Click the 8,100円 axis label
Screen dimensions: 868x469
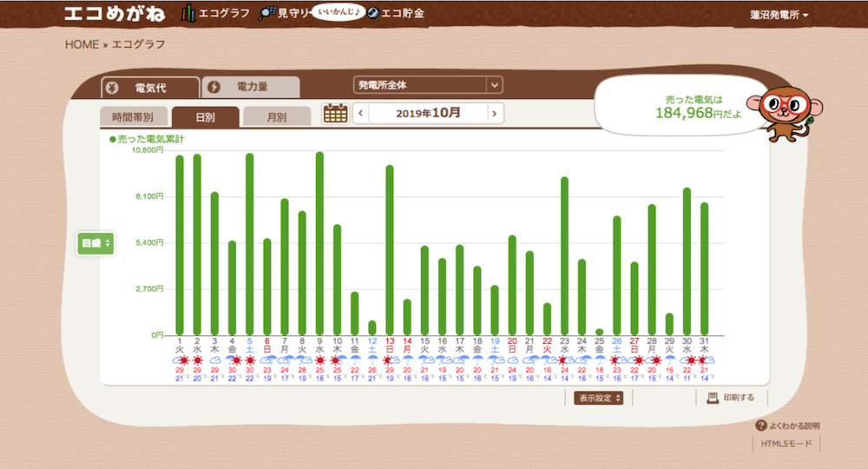click(x=149, y=196)
